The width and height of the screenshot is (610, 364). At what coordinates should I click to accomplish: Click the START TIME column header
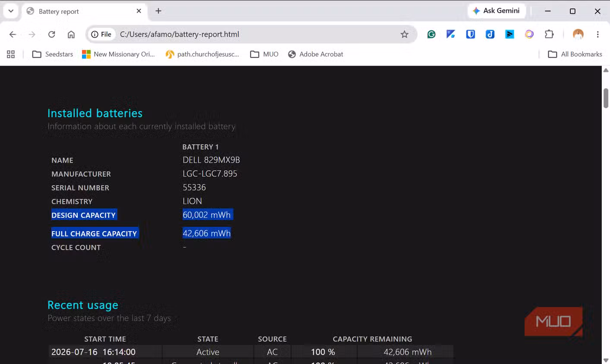click(x=105, y=339)
